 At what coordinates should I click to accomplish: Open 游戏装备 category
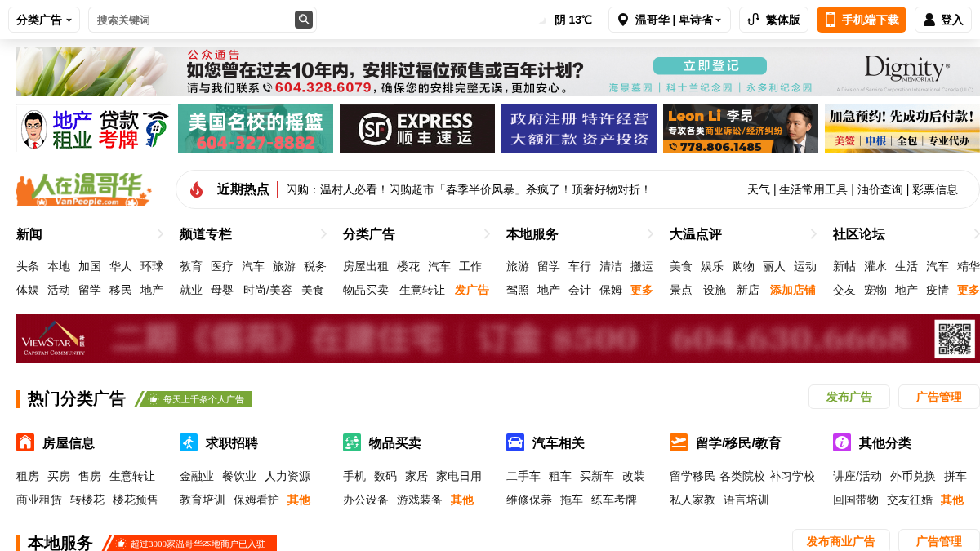click(x=420, y=500)
